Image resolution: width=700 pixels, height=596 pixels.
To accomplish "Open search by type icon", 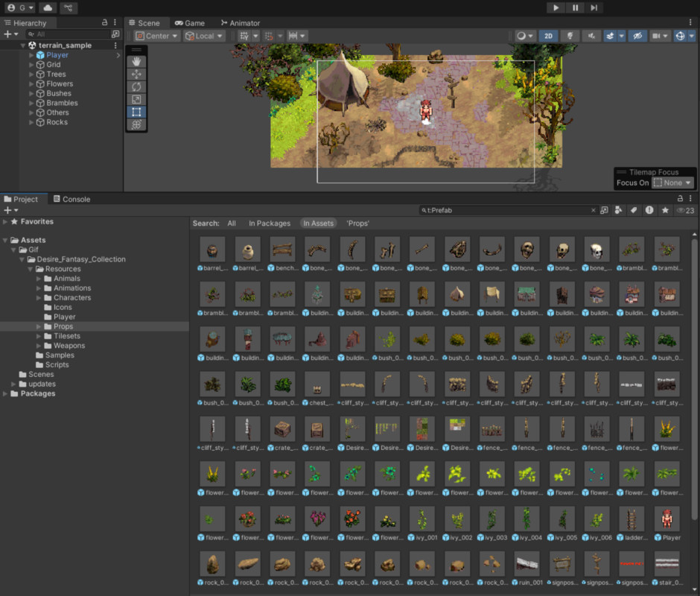I will click(618, 210).
